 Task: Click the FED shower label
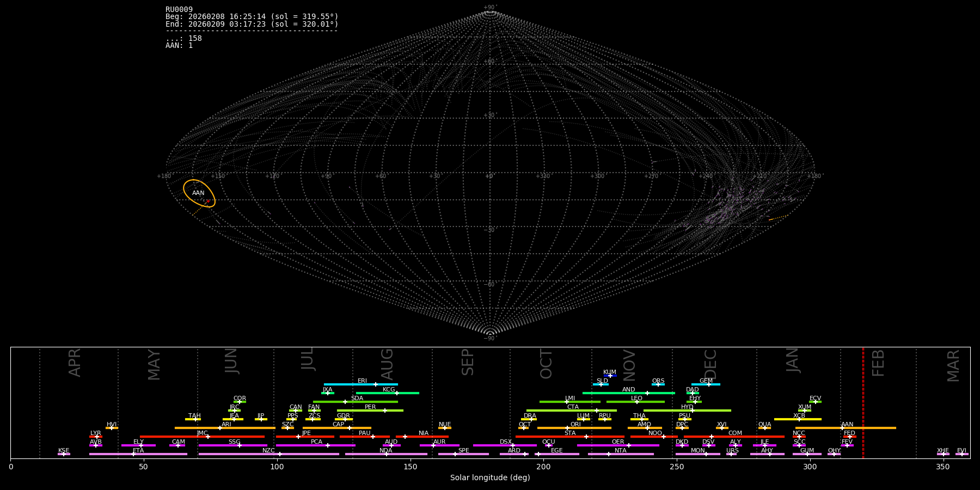coord(849,433)
